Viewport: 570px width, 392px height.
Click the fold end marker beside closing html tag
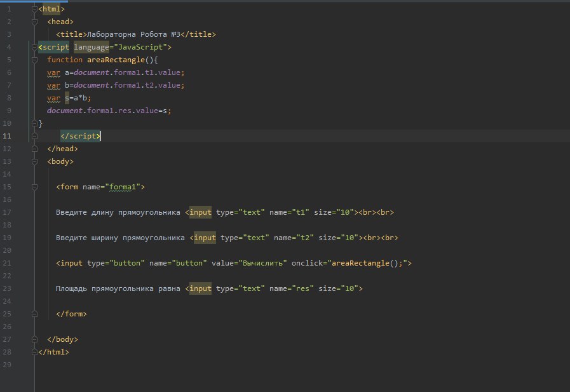[x=35, y=352]
